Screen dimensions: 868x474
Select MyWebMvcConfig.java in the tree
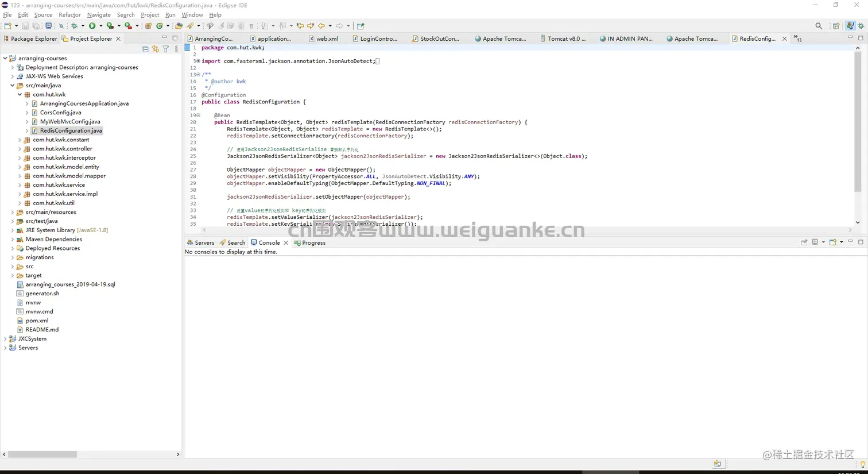70,122
